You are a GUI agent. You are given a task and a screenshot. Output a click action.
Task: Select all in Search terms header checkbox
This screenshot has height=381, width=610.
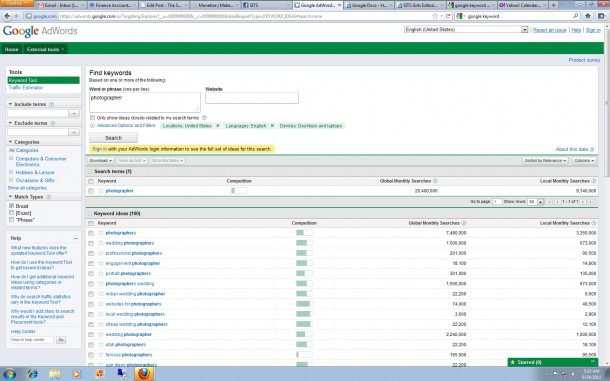[91, 181]
